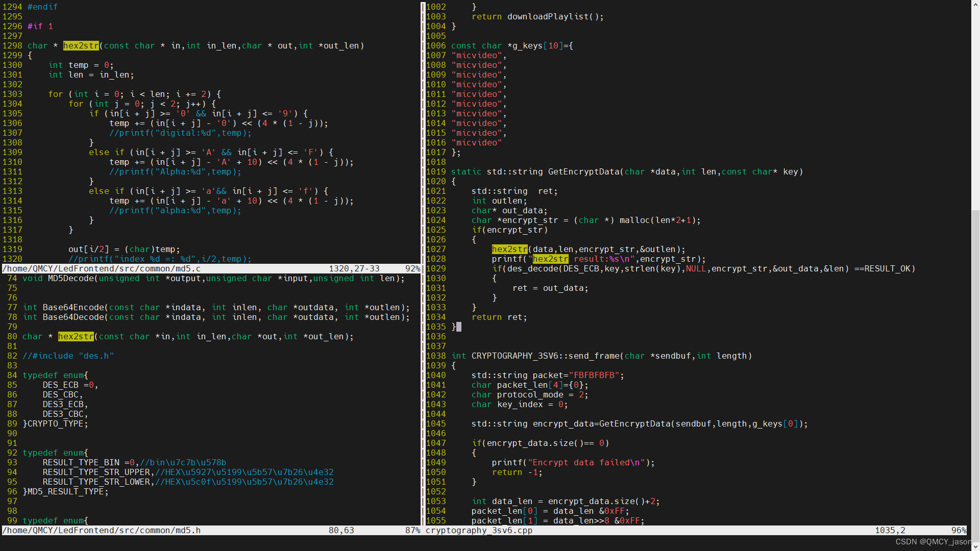
Task: Click the g_keys array declaration on line 1006
Action: pos(527,46)
